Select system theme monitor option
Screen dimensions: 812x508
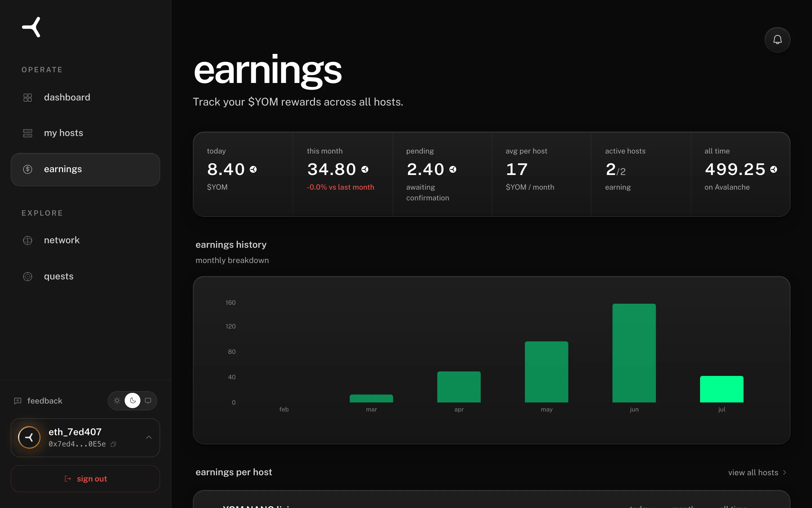(x=148, y=400)
